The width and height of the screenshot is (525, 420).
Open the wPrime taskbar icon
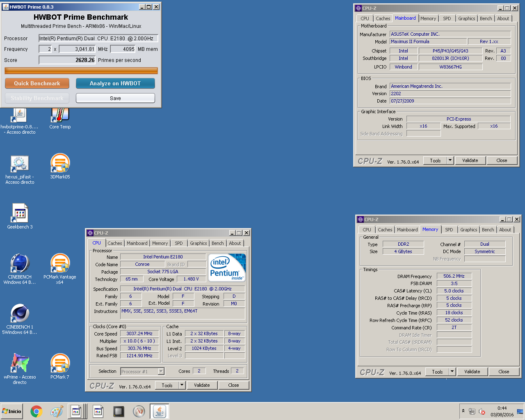click(x=139, y=411)
